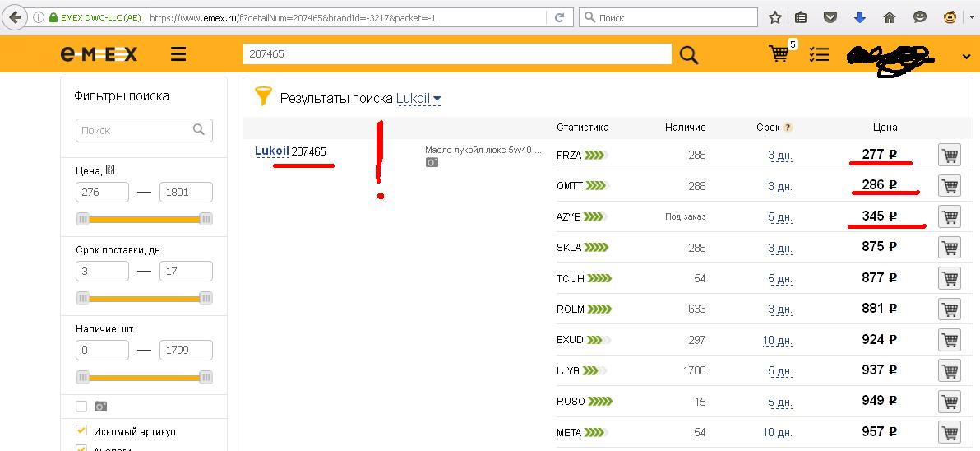Open site information icon in the address bar
Viewport: 980px width, 451px height.
click(38, 17)
